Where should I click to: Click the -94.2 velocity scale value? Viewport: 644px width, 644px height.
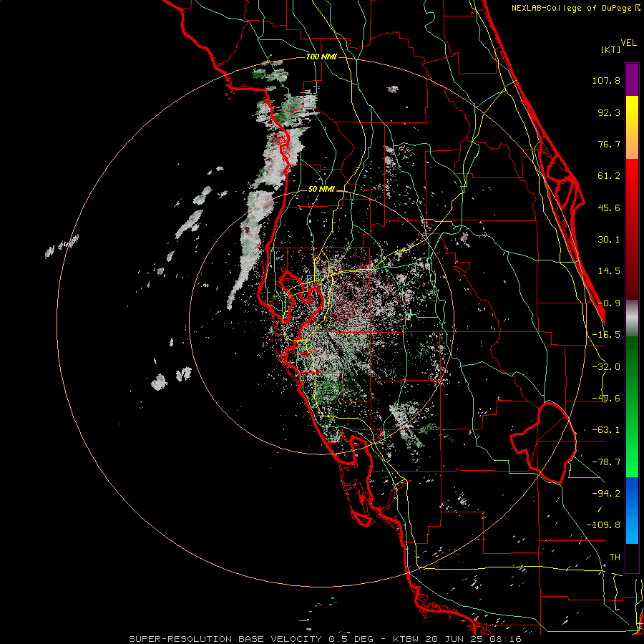point(606,494)
